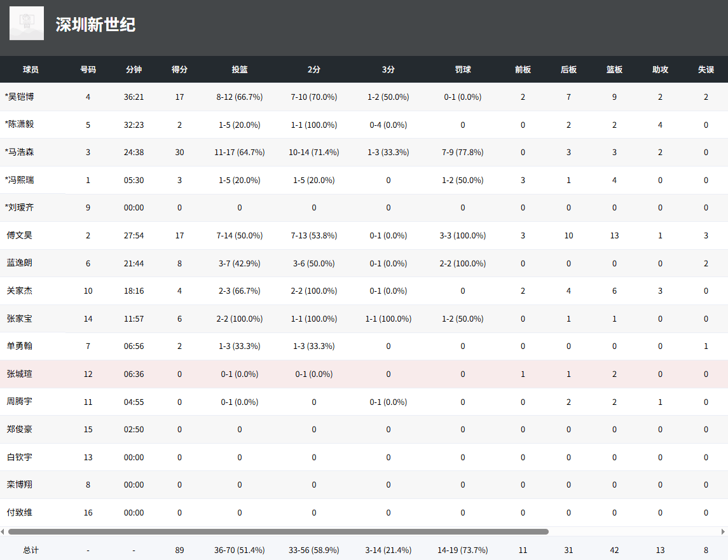Click total rebounds 42

tap(614, 550)
